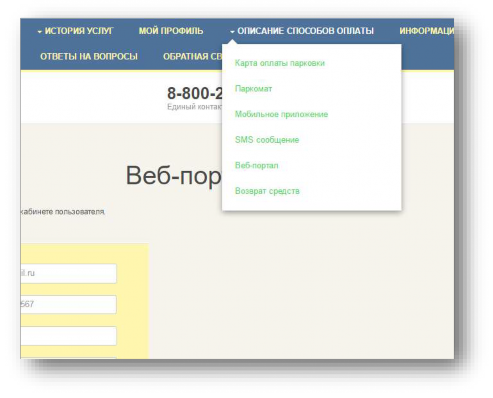493x398 pixels.
Task: Open ОБРАТНАЯ СВЯЗЬ menu item
Action: (193, 56)
